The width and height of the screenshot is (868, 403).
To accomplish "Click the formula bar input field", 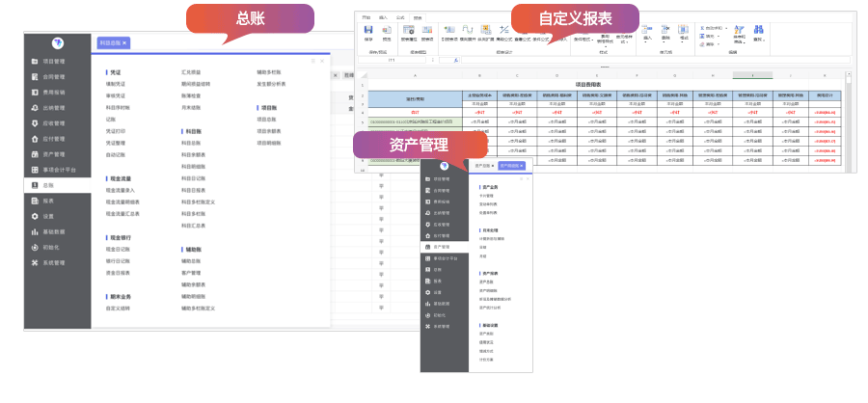I will [x=627, y=60].
